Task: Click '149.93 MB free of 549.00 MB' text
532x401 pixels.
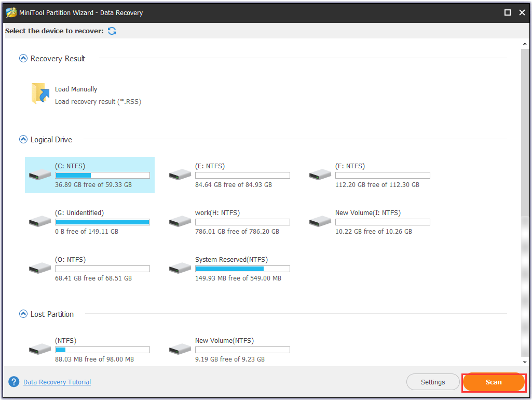Action: (238, 278)
